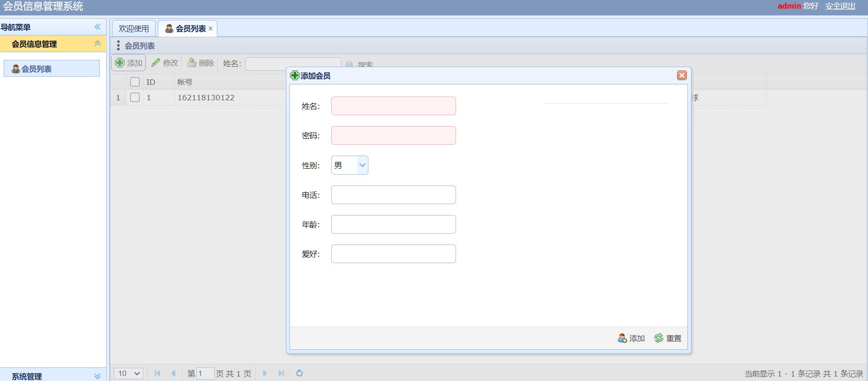The width and height of the screenshot is (868, 381).
Task: Click the 会员列表 panel title
Action: [140, 46]
